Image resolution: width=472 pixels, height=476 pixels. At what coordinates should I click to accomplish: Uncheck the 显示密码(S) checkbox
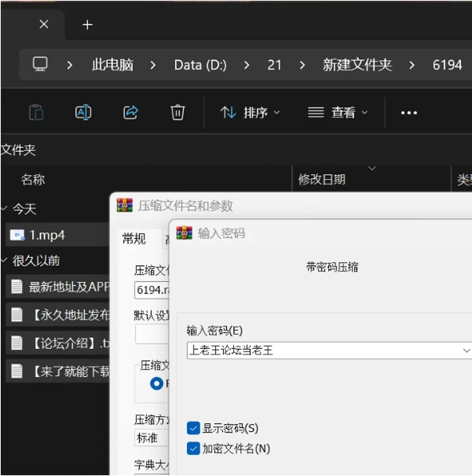point(193,428)
